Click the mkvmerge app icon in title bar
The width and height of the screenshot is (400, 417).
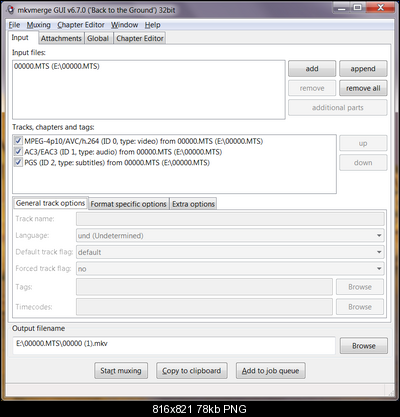point(10,9)
